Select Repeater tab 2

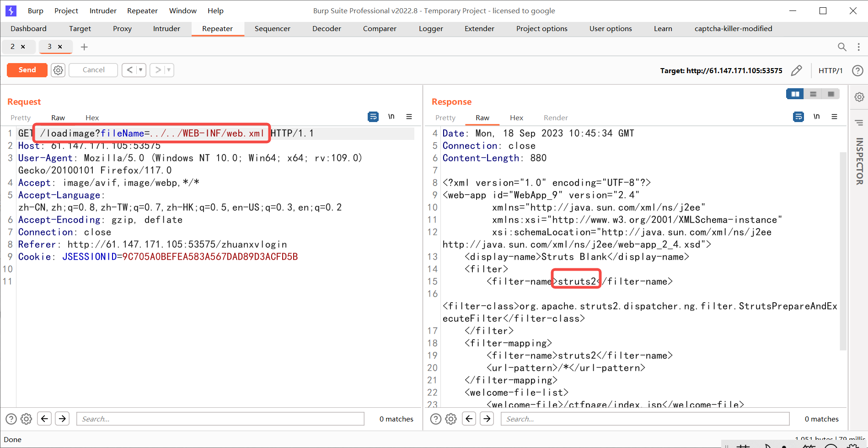click(x=12, y=47)
